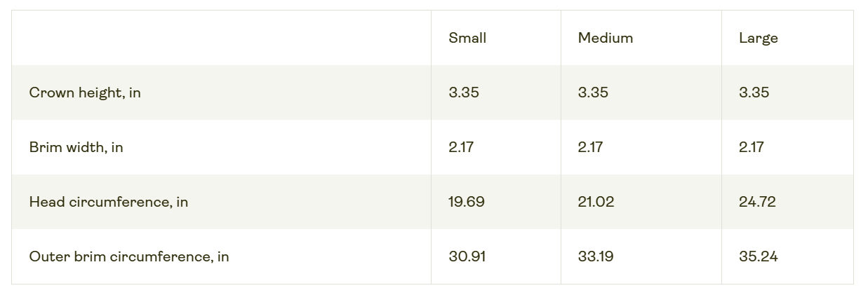Click Medium head circumference 21.02
The width and height of the screenshot is (868, 295).
pyautogui.click(x=596, y=202)
